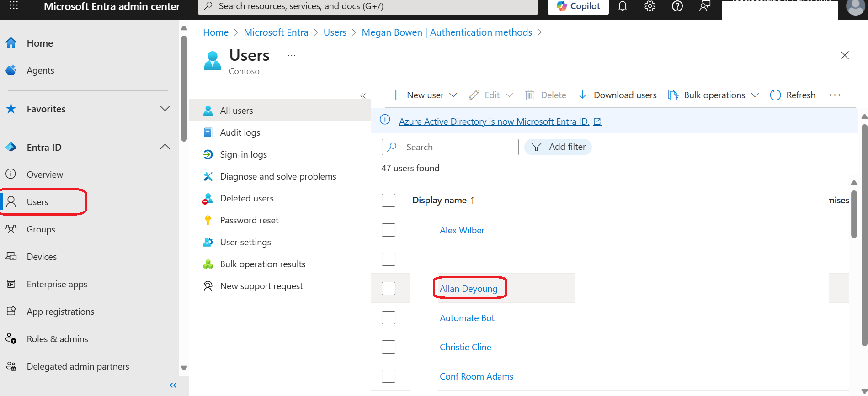Click the Diagnose and solve wrench icon

tap(208, 176)
